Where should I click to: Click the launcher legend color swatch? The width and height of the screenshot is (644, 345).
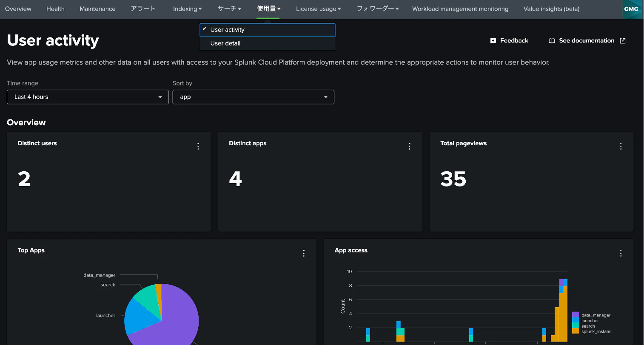(x=576, y=320)
